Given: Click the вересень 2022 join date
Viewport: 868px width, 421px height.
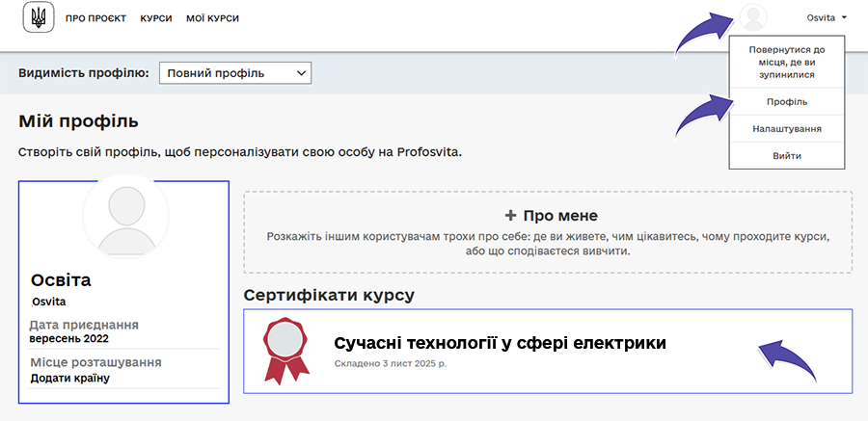Looking at the screenshot, I should [69, 338].
